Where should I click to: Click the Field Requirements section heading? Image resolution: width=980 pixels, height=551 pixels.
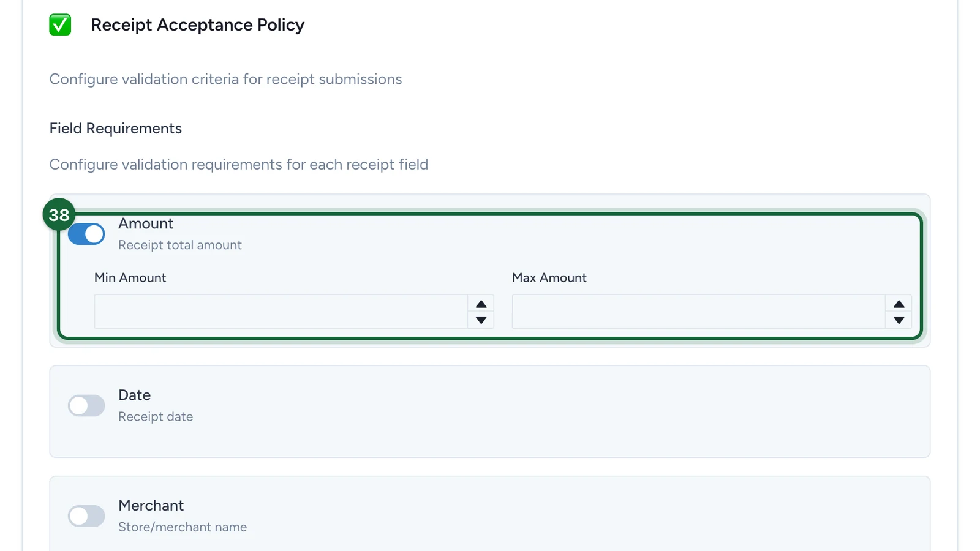point(116,129)
